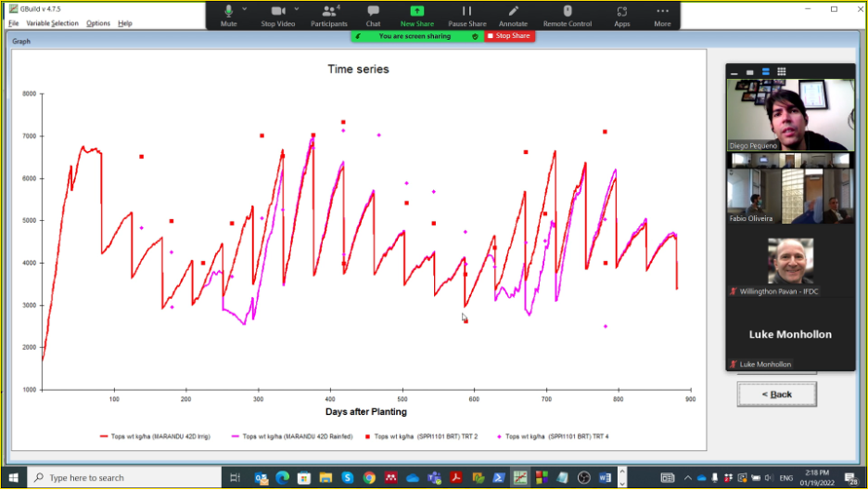Open Windows Start menu

click(x=13, y=478)
